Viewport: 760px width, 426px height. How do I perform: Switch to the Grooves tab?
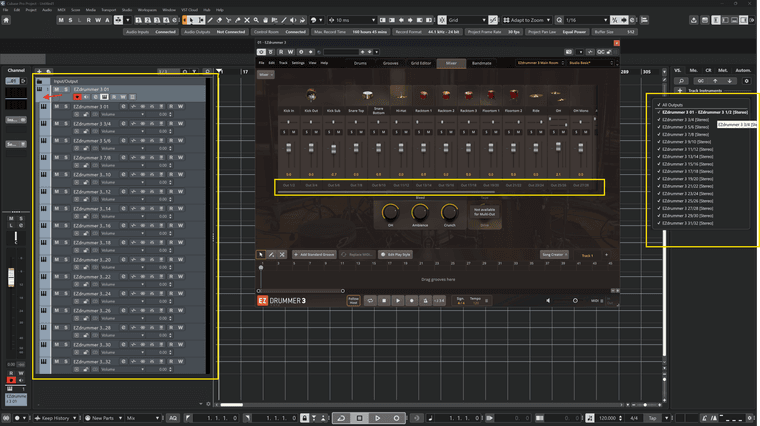click(391, 63)
